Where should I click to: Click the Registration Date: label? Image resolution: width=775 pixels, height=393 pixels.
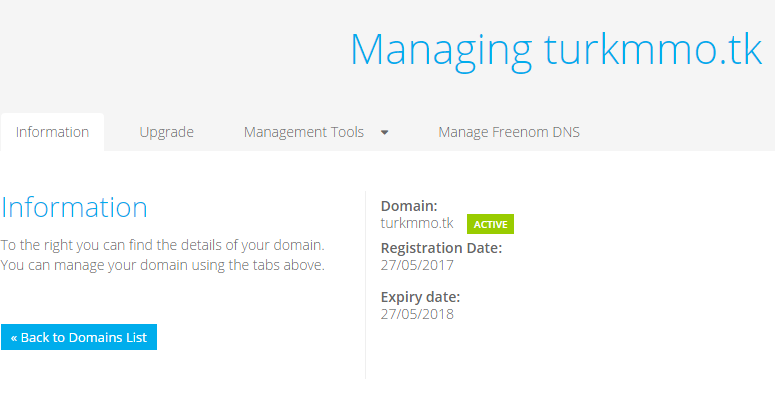pos(441,248)
